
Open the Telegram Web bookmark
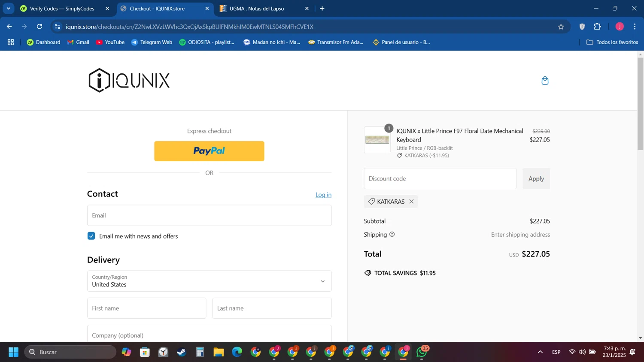(152, 42)
